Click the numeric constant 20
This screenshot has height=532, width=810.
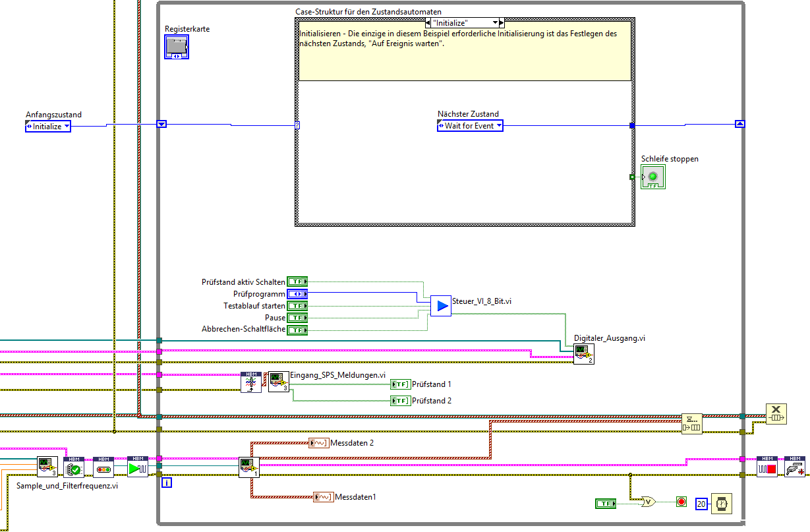(x=701, y=504)
